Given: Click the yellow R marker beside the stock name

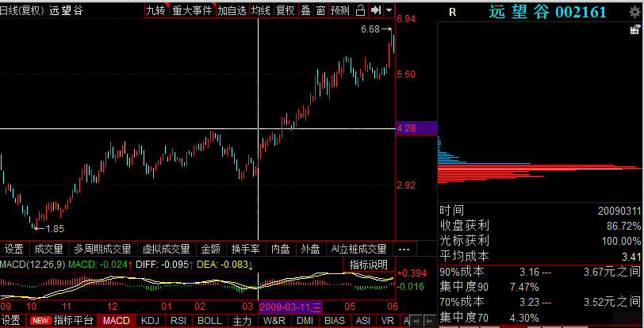Looking at the screenshot, I should tap(452, 12).
